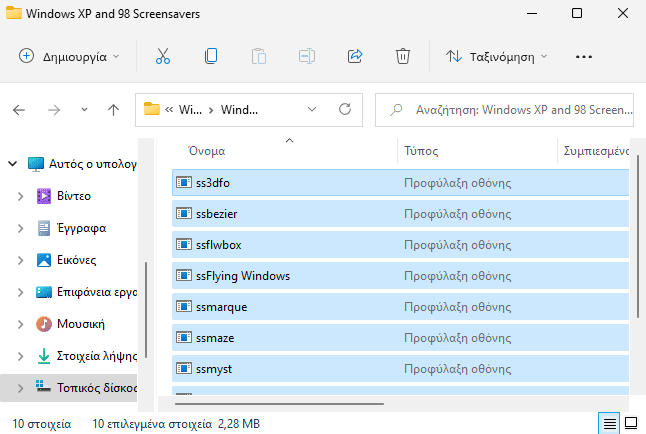Switch to details view in status bar
Screen dimensions: 646x434
[610, 423]
